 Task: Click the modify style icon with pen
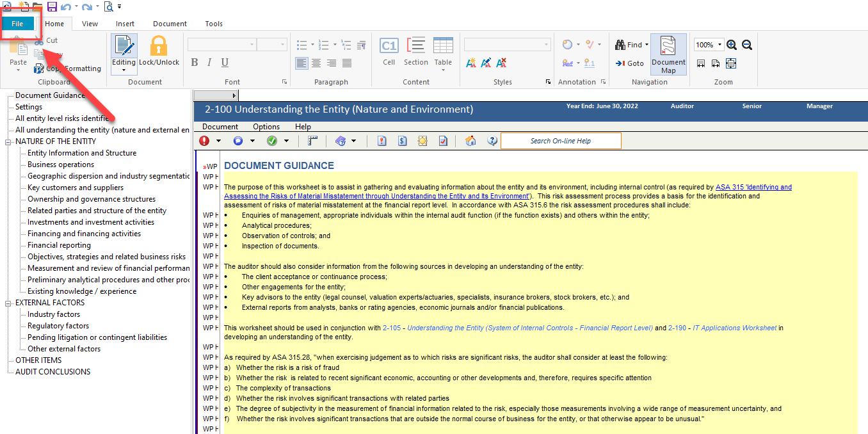(x=486, y=63)
